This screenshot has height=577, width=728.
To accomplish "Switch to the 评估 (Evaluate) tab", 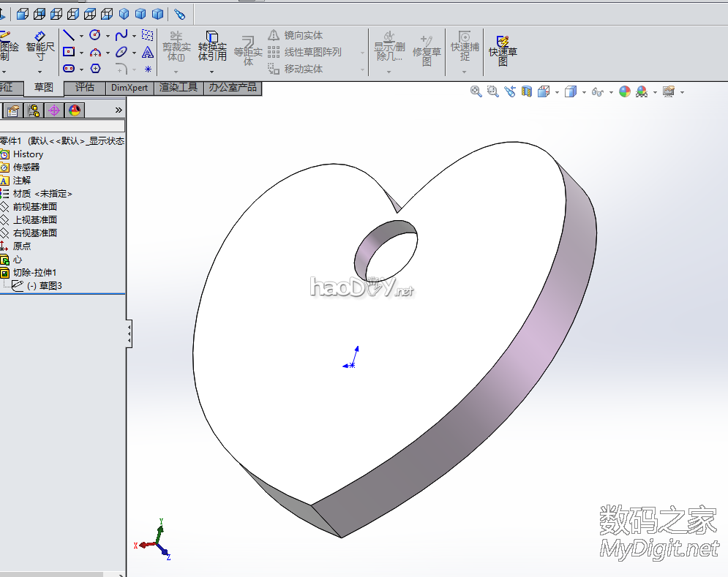I will tap(85, 88).
